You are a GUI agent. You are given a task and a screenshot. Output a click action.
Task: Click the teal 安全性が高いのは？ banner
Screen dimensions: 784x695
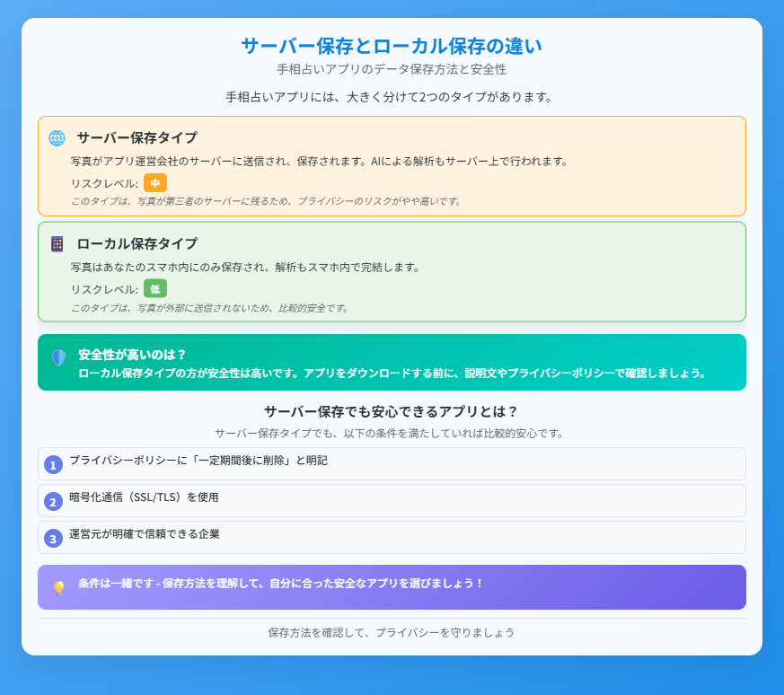[x=392, y=363]
